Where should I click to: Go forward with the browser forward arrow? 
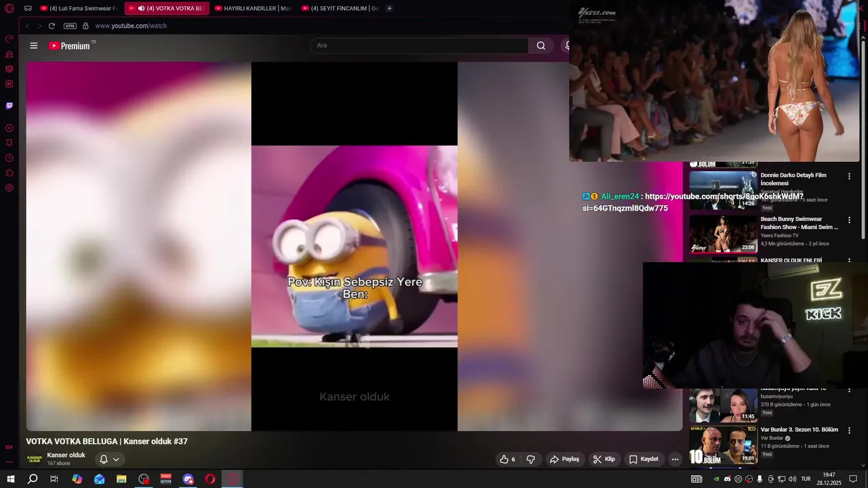pyautogui.click(x=39, y=26)
